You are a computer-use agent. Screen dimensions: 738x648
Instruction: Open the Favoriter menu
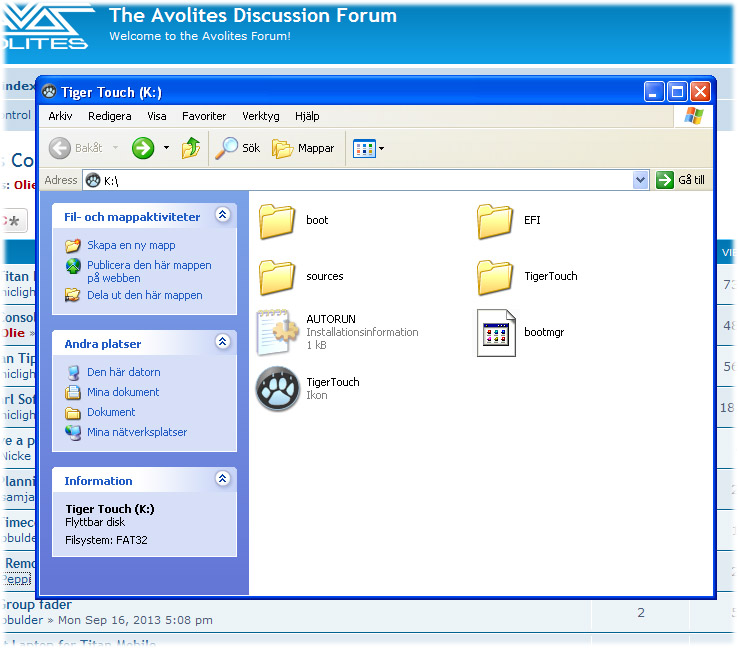click(x=204, y=116)
